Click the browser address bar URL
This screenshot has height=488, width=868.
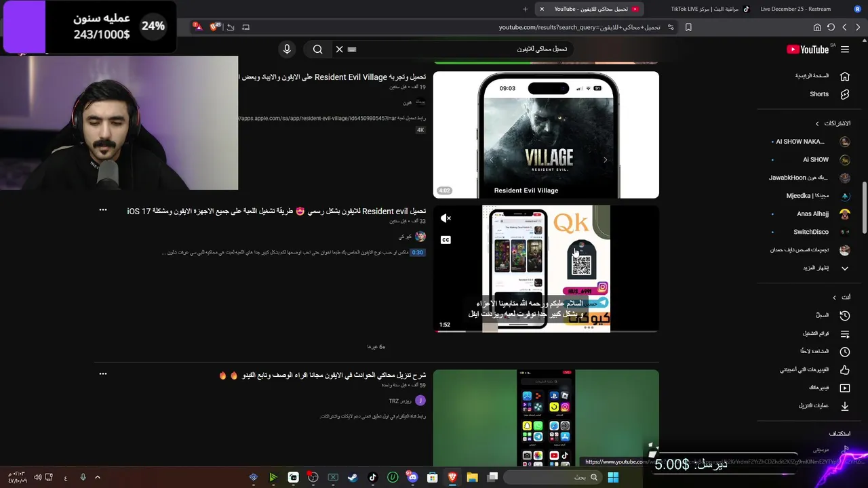580,27
